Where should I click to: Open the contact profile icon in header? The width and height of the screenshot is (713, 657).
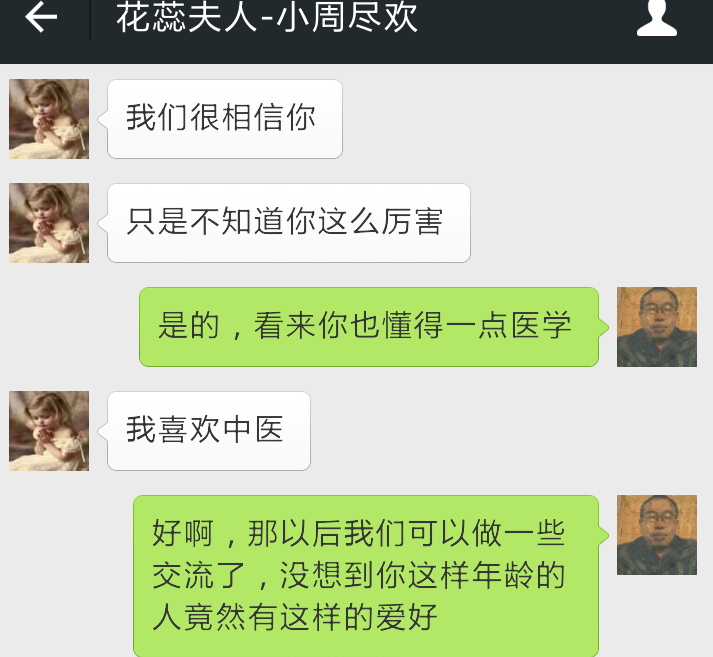click(657, 18)
